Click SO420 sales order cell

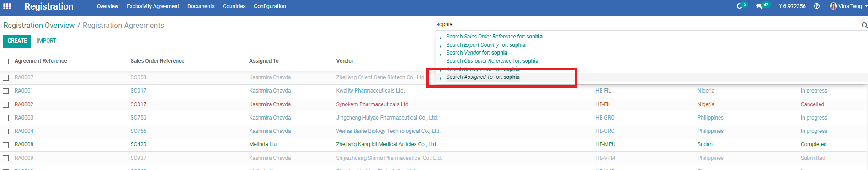coord(138,144)
